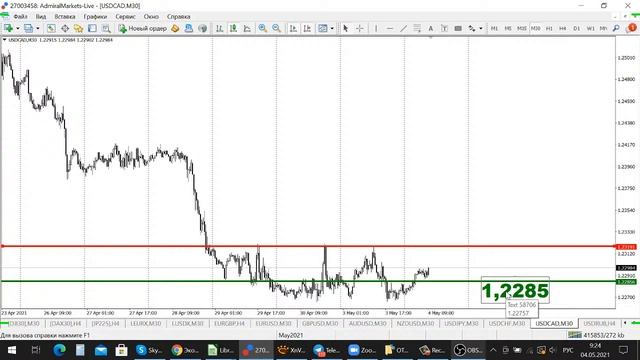
Task: Open the Strategy Tester magnifier icon
Action: 106,28
